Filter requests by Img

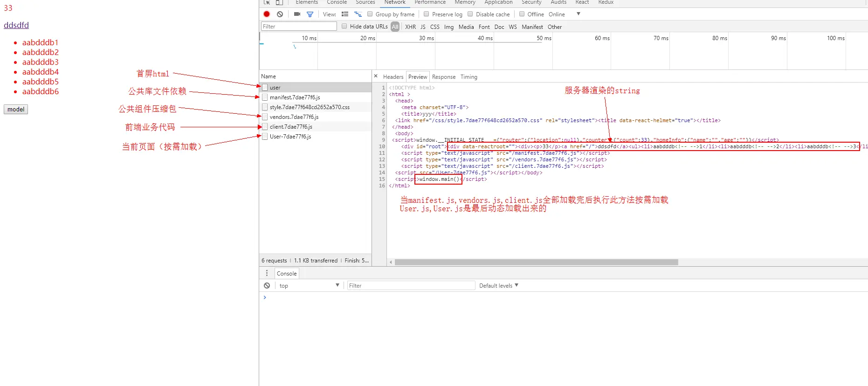coord(449,27)
